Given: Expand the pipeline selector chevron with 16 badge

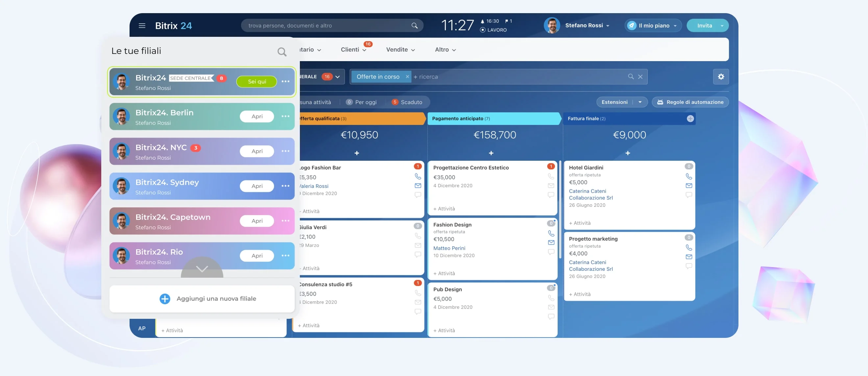Looking at the screenshot, I should (337, 77).
